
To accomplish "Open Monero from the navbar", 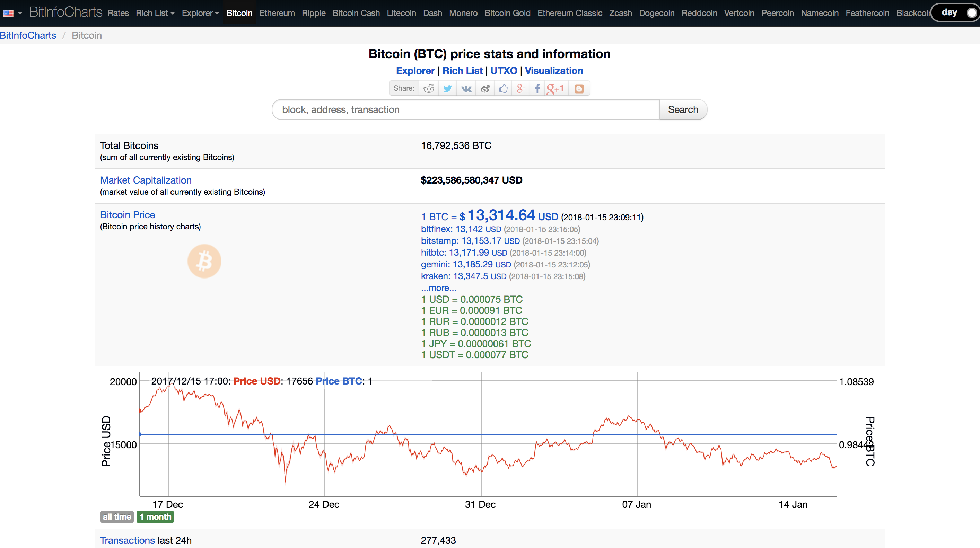I will (x=463, y=13).
